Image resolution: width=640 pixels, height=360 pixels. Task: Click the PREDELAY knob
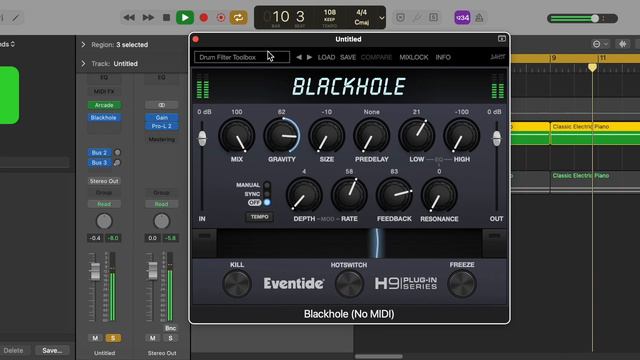(371, 136)
